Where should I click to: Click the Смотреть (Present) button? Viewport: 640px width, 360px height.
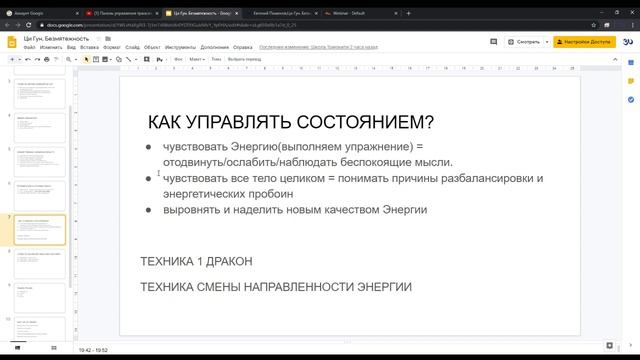point(524,42)
